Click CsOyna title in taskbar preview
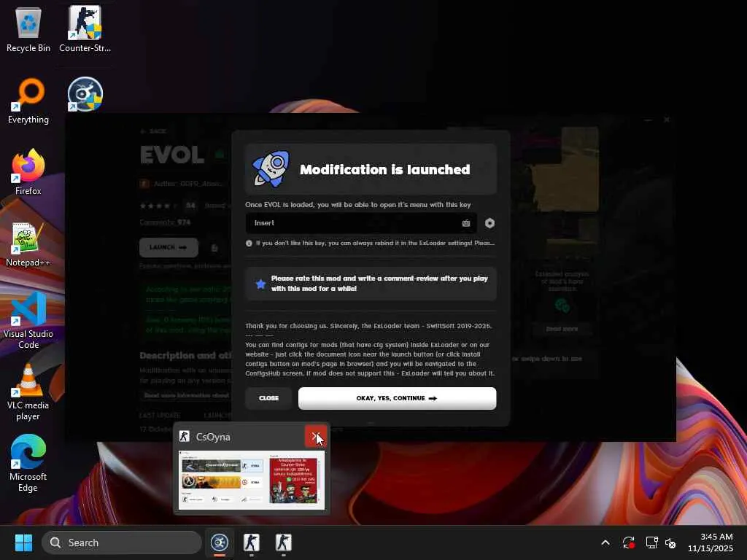 click(213, 437)
